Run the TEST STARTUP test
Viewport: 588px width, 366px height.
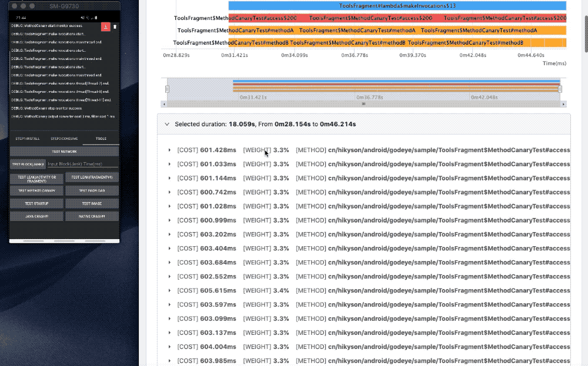37,203
